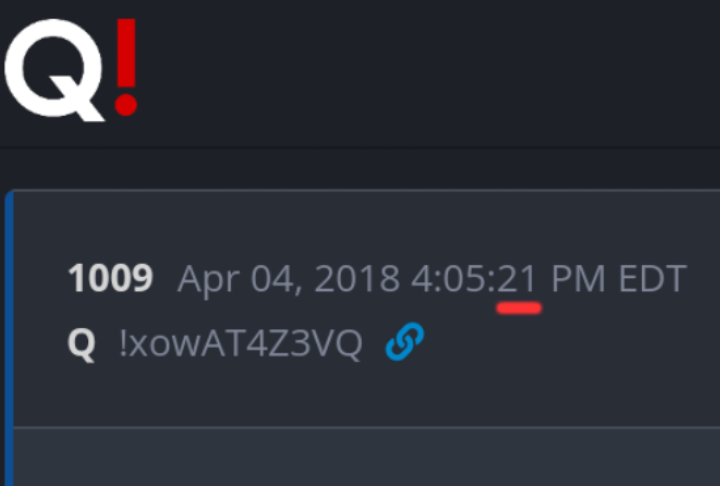Click the EDT timezone label
Viewport: 720px width, 486px height.
(653, 278)
